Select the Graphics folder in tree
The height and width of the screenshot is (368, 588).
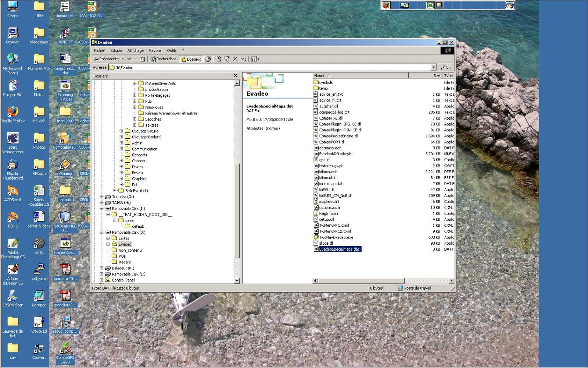[x=139, y=179]
